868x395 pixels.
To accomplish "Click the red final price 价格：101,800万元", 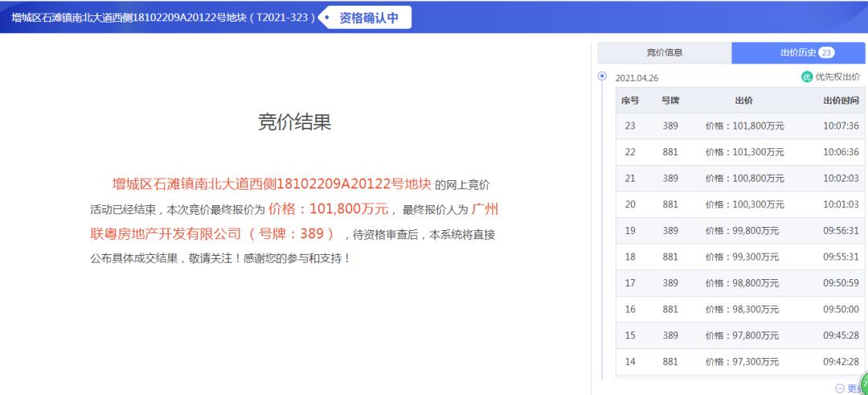I will pyautogui.click(x=329, y=209).
